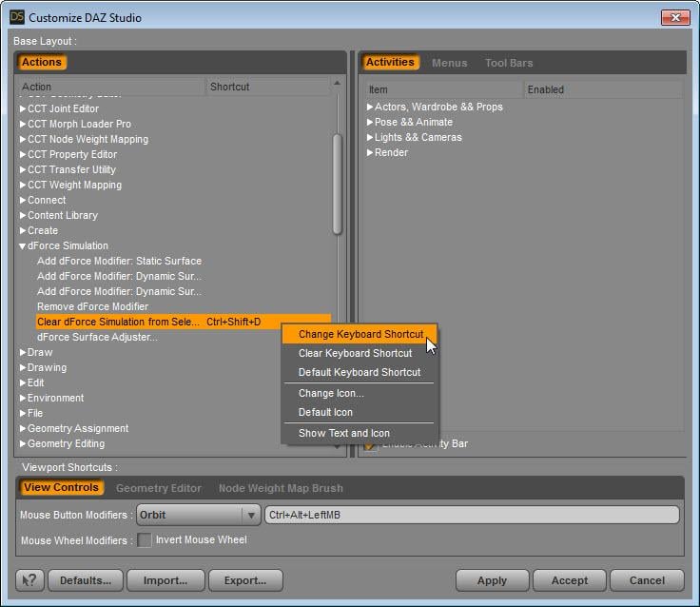
Task: Click the Shortcut column header
Action: pyautogui.click(x=268, y=87)
